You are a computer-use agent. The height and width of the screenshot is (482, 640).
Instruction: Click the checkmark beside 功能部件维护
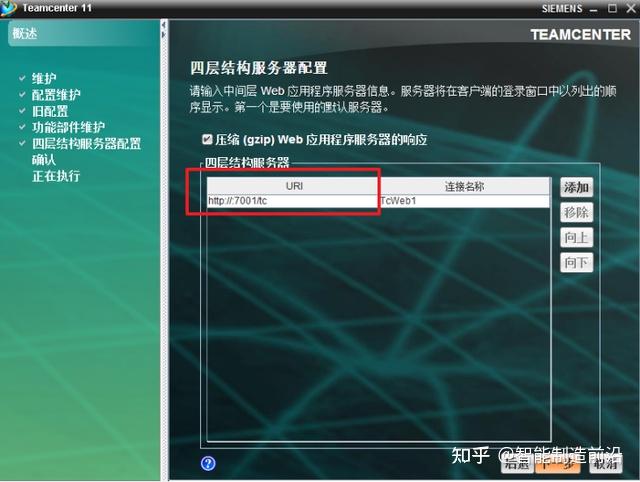point(22,127)
